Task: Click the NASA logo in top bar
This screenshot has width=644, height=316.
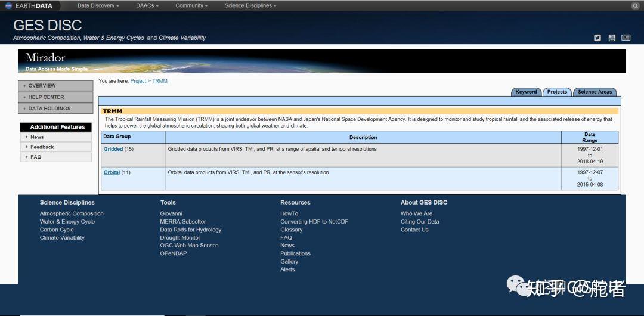Action: coord(8,6)
